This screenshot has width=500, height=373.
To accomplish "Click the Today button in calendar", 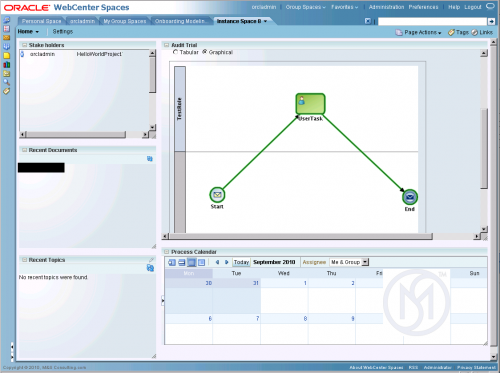I will coord(241,262).
